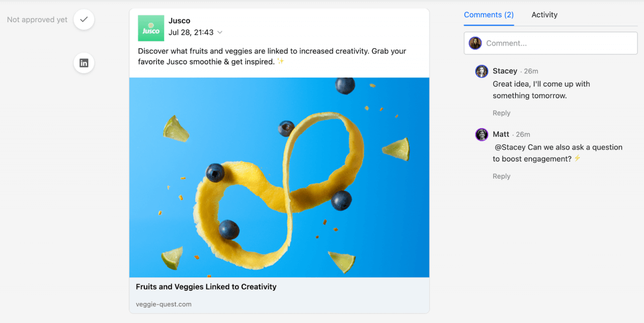Open the lemon peel post image
Viewport: 644px width, 323px height.
tap(279, 177)
